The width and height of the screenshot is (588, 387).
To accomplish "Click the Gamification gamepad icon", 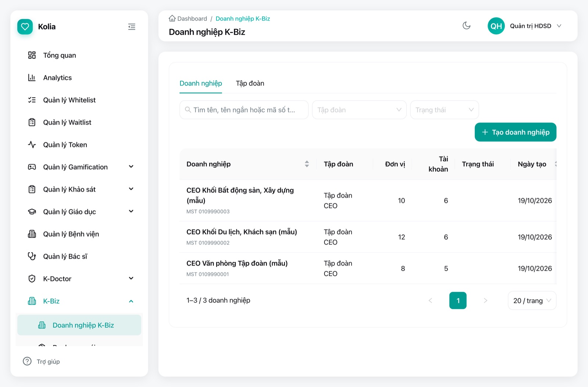I will pyautogui.click(x=32, y=167).
